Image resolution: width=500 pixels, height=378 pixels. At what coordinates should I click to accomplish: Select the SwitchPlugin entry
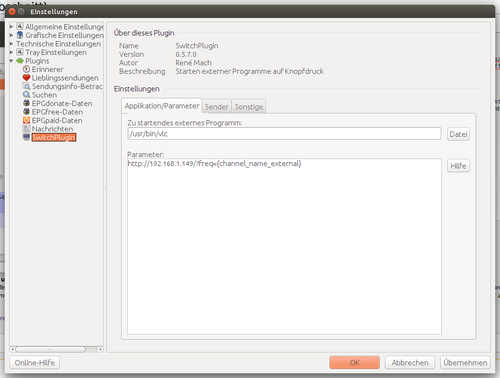[54, 137]
